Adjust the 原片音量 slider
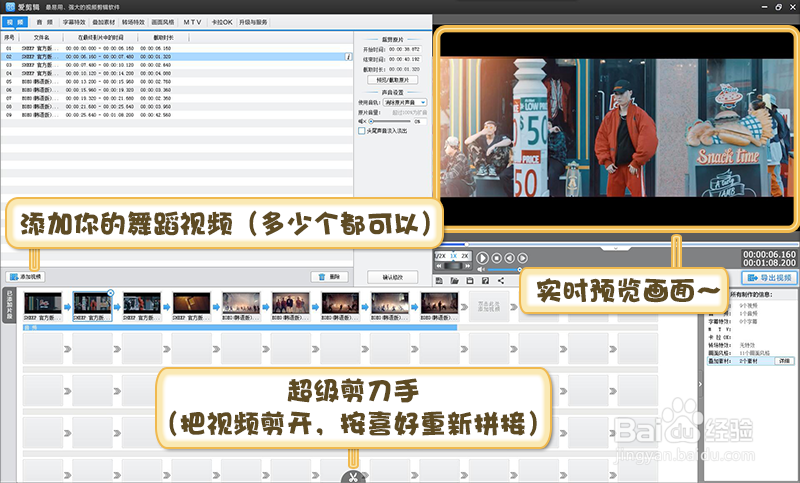Screen dimensions: 800x483 pos(390,121)
